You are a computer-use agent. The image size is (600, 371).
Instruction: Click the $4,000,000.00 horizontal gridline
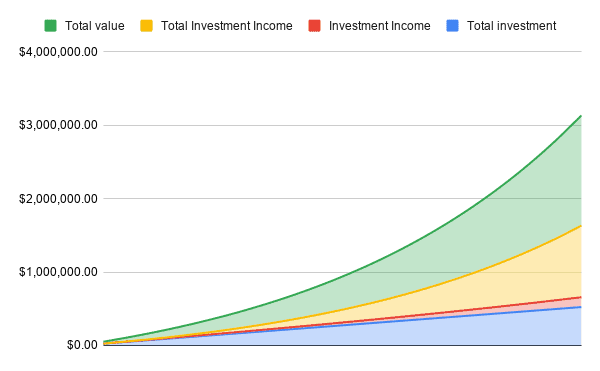342,51
